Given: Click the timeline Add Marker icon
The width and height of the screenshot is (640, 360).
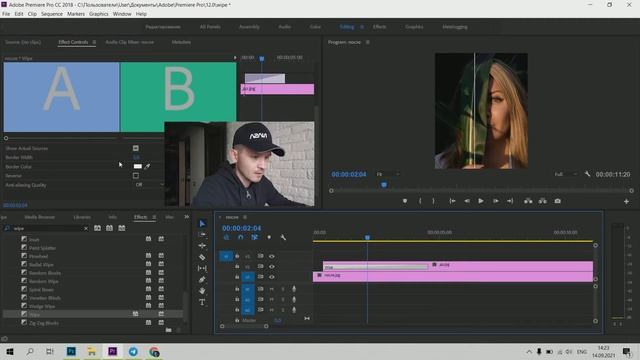Looking at the screenshot, I should [x=269, y=237].
